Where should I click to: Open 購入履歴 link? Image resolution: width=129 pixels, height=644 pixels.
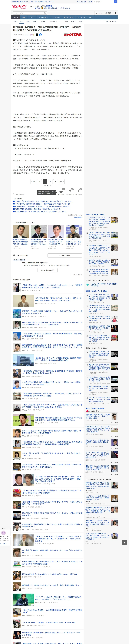(108, 13)
